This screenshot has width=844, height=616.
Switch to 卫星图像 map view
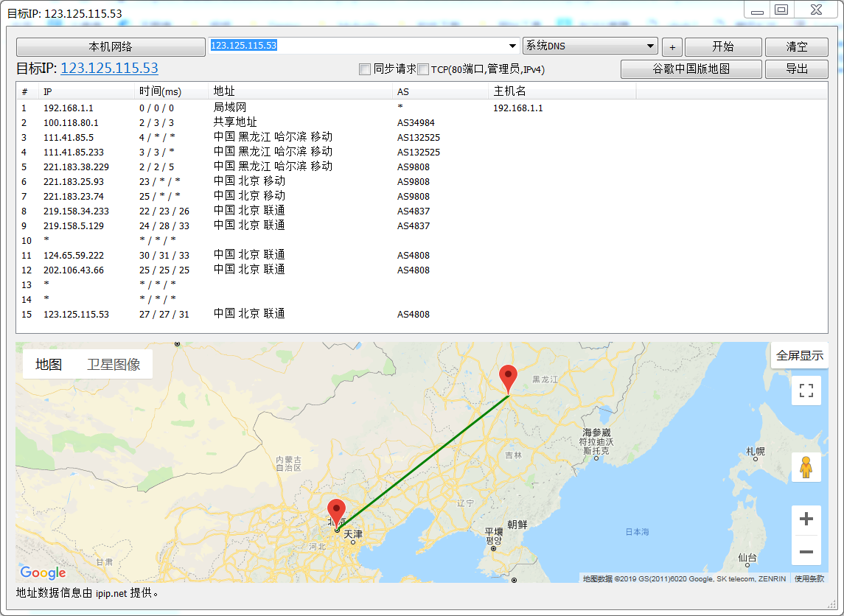click(114, 365)
